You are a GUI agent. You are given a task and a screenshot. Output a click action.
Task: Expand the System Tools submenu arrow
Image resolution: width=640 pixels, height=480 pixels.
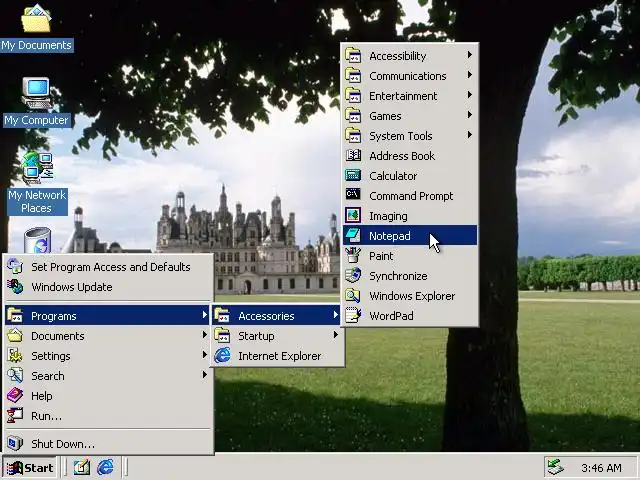[470, 135]
